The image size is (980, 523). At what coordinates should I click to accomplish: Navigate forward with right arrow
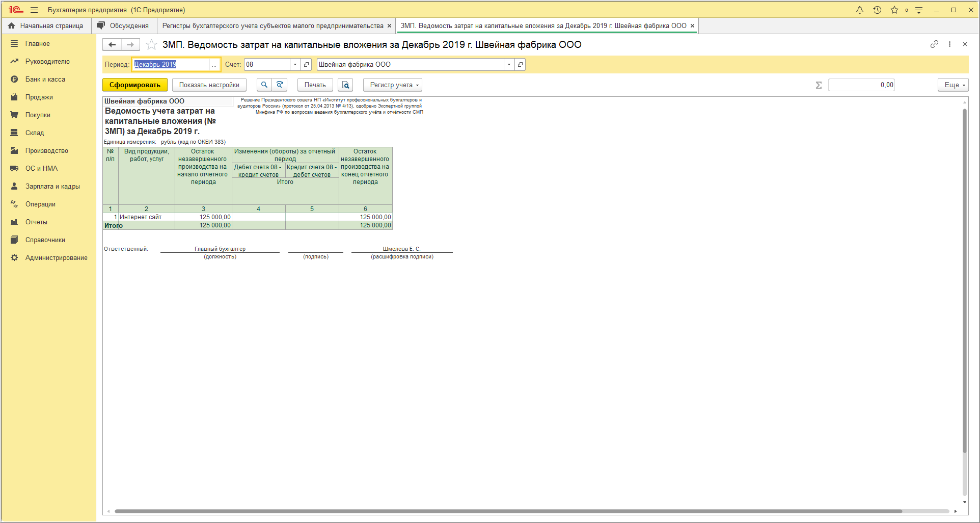[130, 45]
